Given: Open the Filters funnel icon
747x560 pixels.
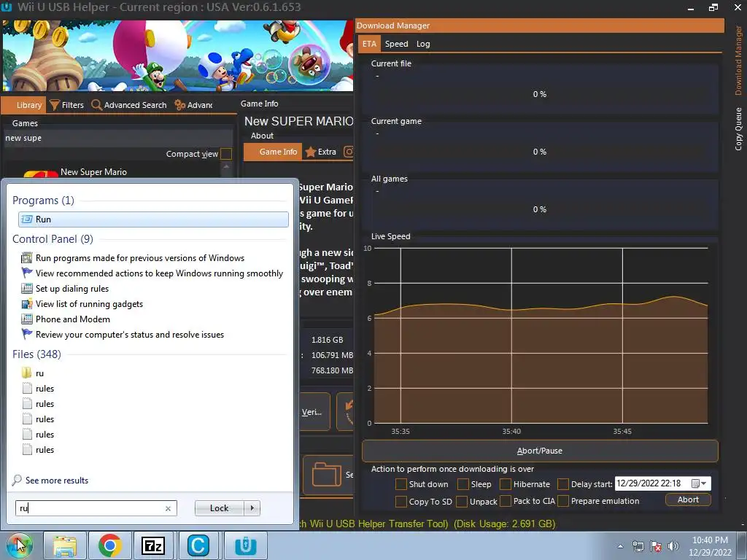Looking at the screenshot, I should click(55, 105).
